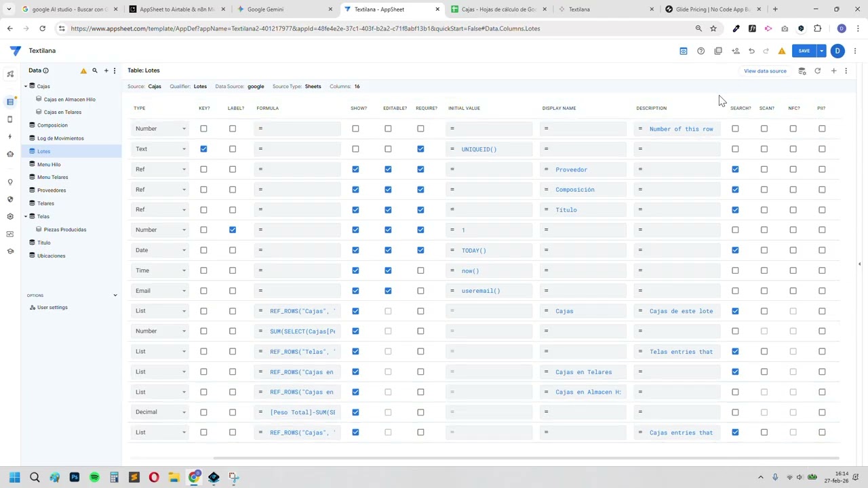The width and height of the screenshot is (868, 488).
Task: Switch to Google Gemini browser tab
Action: coord(283,9)
